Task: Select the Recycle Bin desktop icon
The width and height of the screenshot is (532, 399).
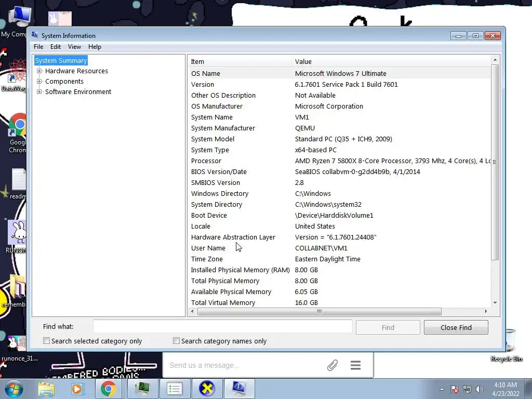Action: click(507, 345)
